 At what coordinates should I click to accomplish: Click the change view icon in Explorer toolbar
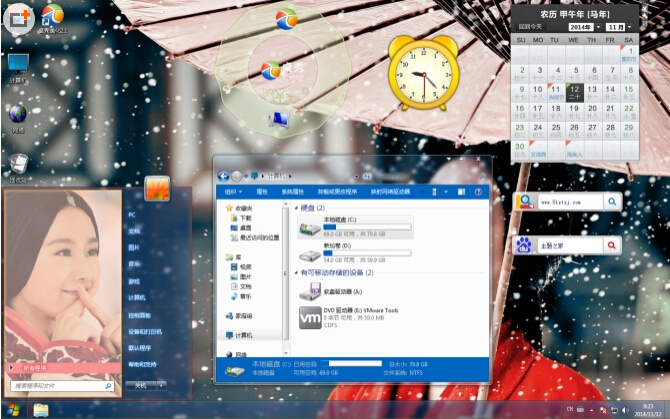click(435, 192)
